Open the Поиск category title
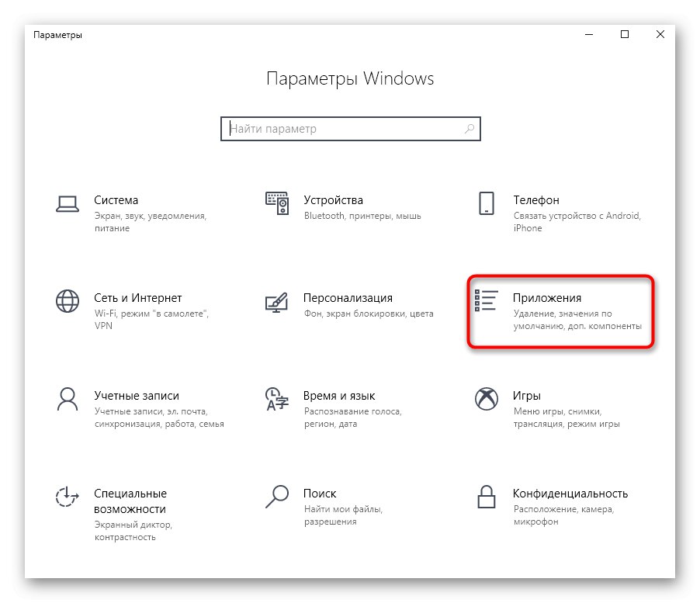Viewport: 700px width, 603px height. click(320, 494)
